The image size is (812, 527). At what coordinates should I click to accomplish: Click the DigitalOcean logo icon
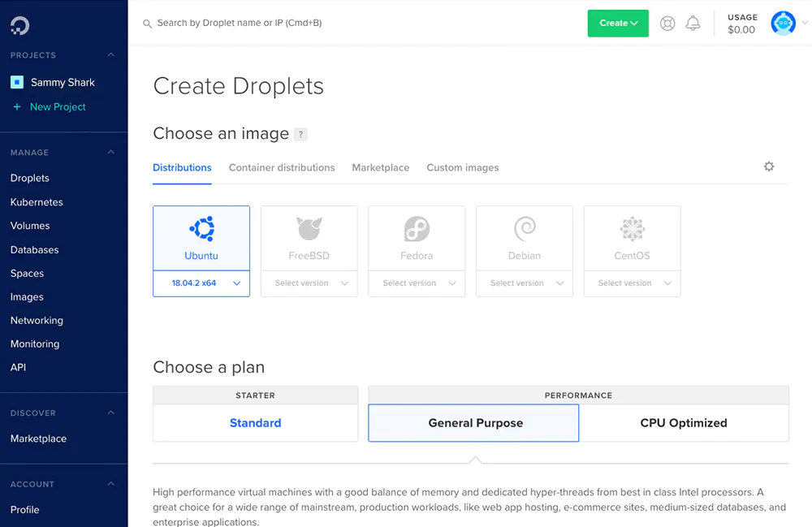20,25
